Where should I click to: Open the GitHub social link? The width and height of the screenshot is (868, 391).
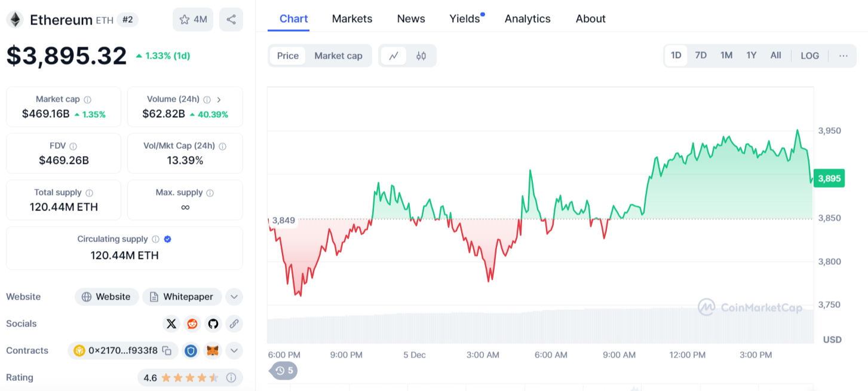(213, 324)
